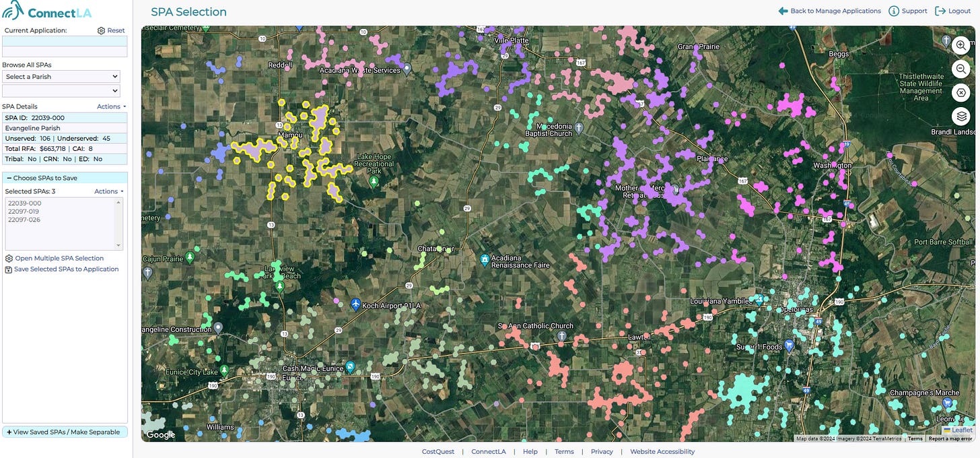Click the second Current Application field
The height and width of the screenshot is (458, 980).
65,52
